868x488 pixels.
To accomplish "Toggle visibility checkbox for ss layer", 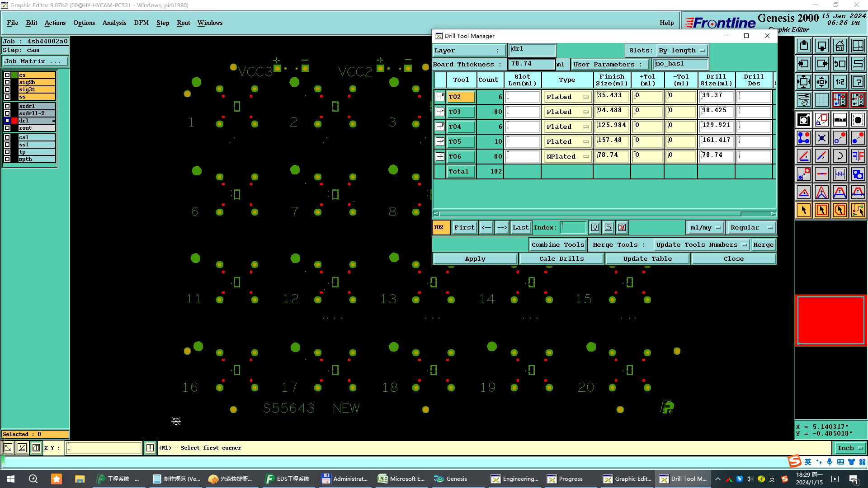I will (7, 97).
